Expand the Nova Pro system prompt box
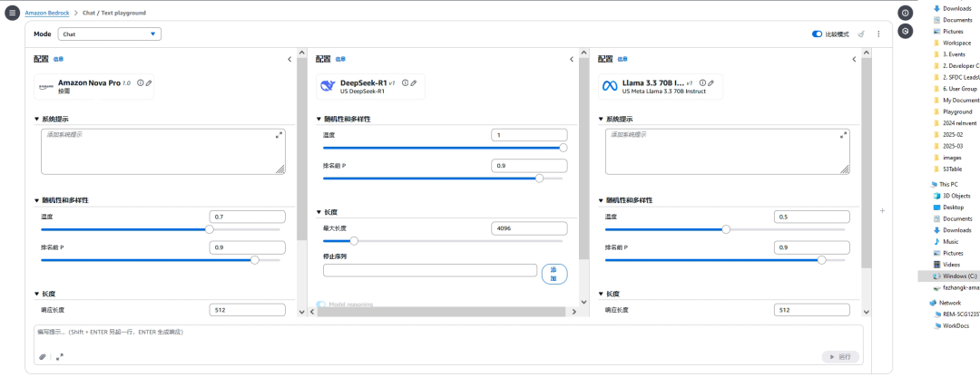 (279, 135)
